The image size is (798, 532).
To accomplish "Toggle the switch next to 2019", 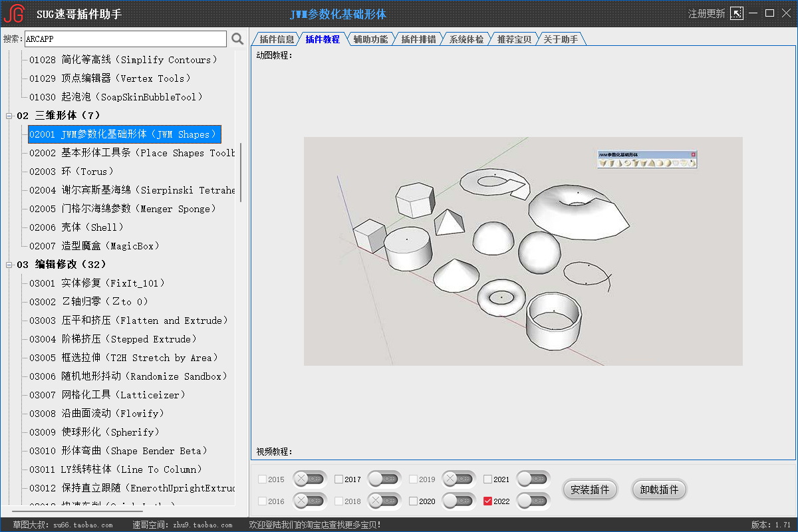I will coord(459,479).
